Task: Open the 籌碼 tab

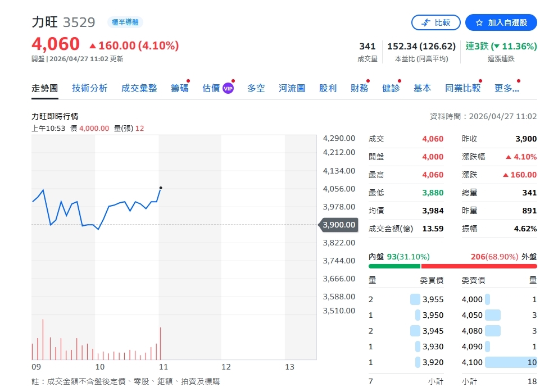Action: coord(179,88)
